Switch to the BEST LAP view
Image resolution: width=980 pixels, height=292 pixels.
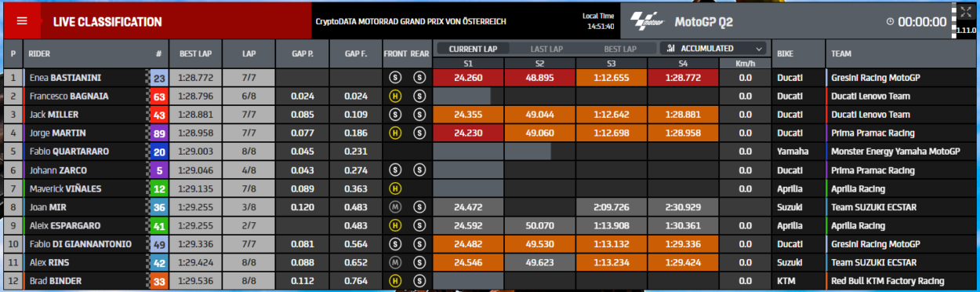point(620,49)
